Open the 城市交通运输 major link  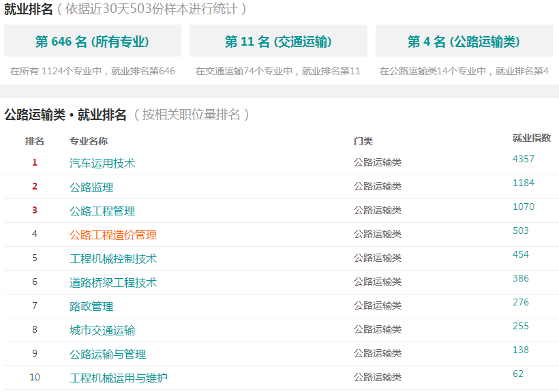pyautogui.click(x=102, y=331)
